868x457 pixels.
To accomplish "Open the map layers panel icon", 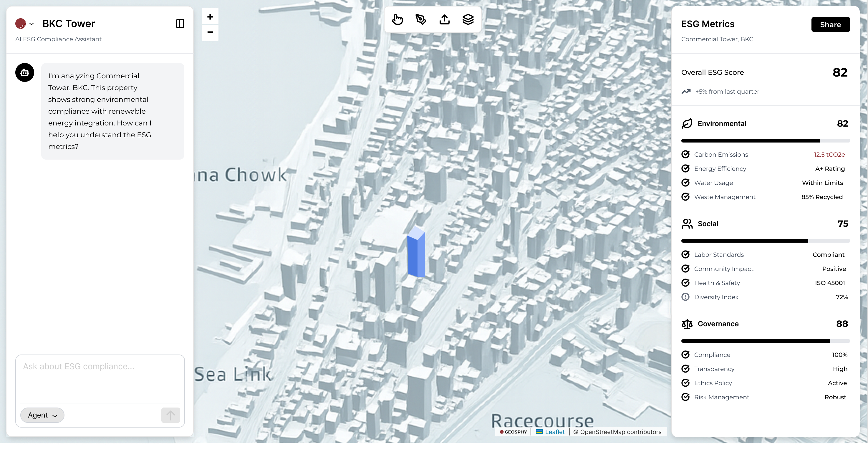I will click(468, 19).
